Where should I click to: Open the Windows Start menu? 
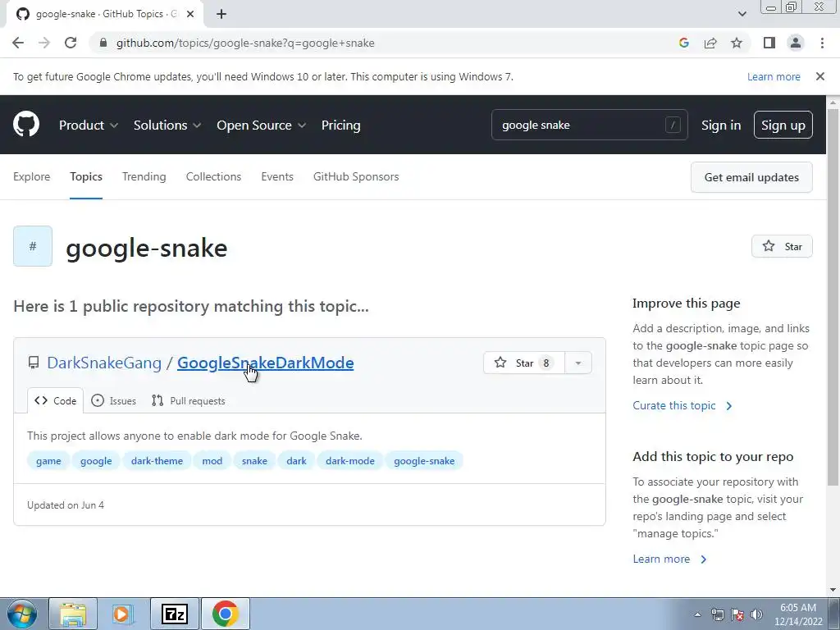click(x=21, y=614)
